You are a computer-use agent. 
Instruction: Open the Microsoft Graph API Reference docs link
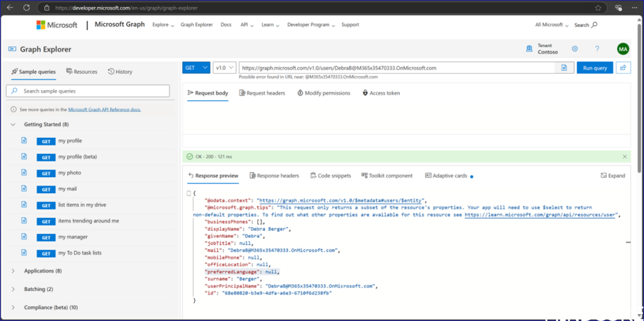point(104,110)
